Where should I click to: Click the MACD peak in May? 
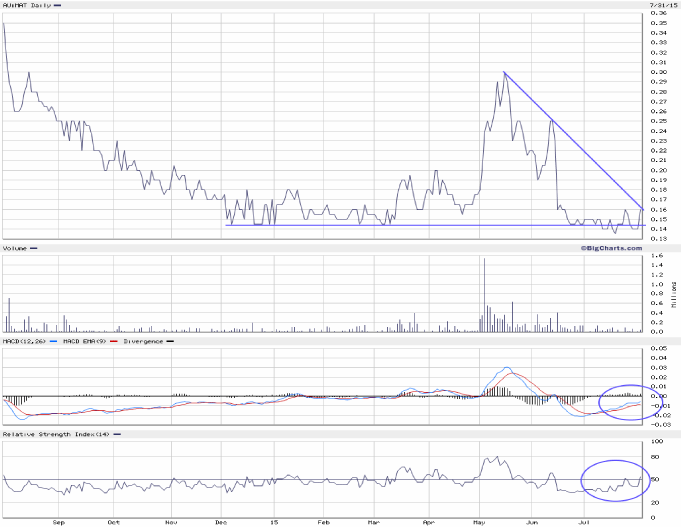point(507,368)
